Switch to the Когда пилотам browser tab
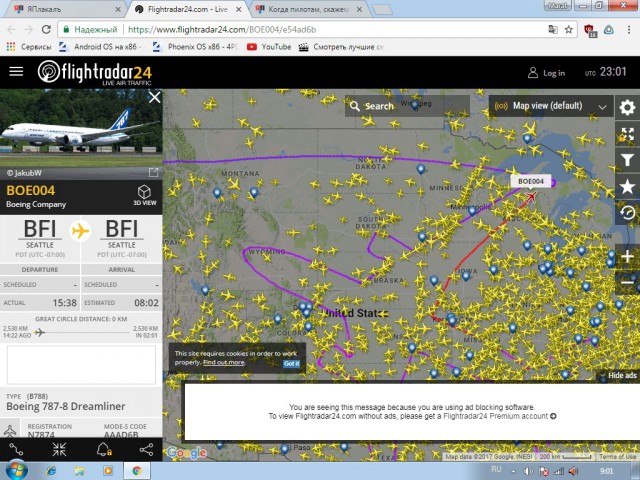640x480 pixels. pyautogui.click(x=309, y=9)
